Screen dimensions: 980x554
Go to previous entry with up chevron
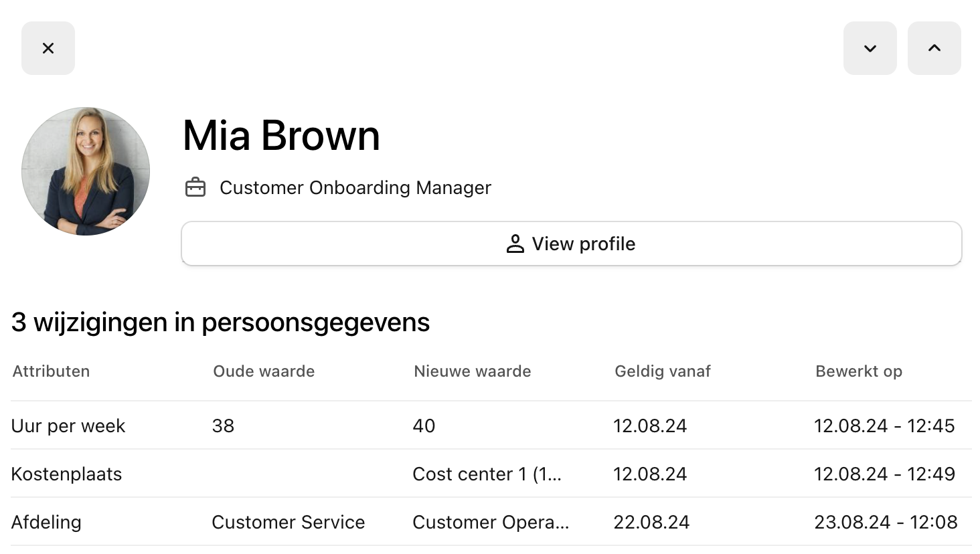click(934, 48)
